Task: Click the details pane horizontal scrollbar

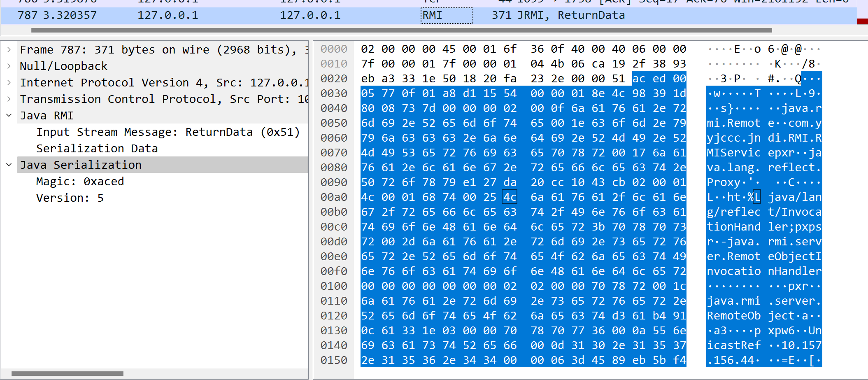Action: (67, 373)
